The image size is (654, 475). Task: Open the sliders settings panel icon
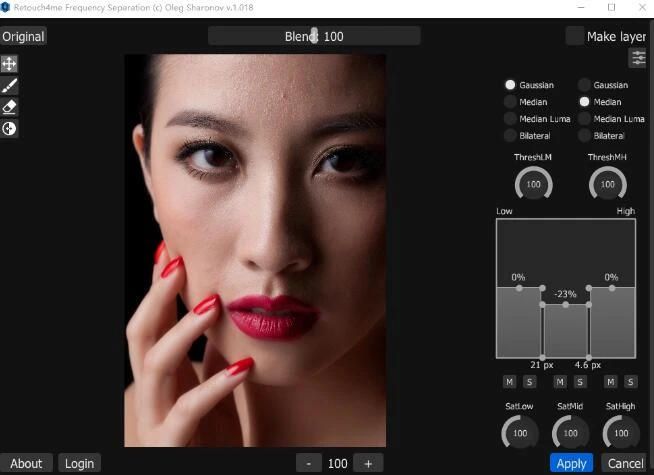[637, 59]
